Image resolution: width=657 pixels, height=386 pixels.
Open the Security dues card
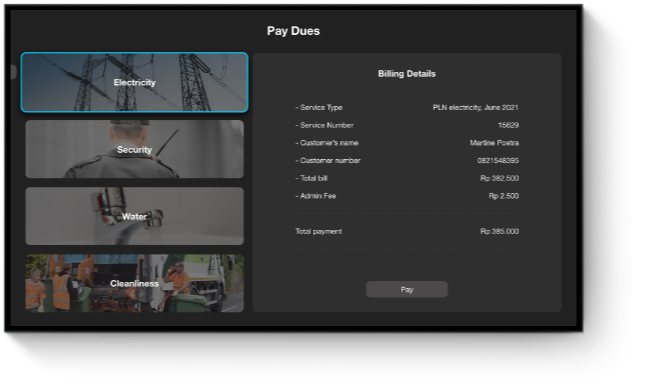coord(135,149)
